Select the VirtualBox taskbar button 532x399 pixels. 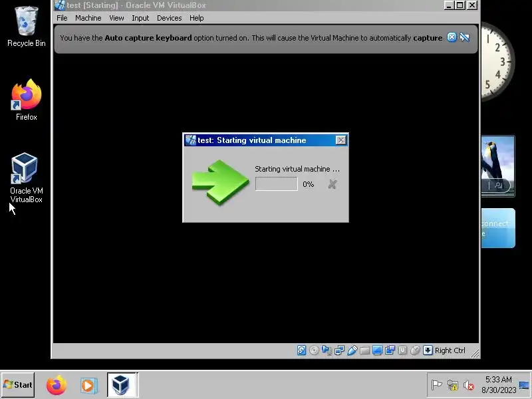122,385
